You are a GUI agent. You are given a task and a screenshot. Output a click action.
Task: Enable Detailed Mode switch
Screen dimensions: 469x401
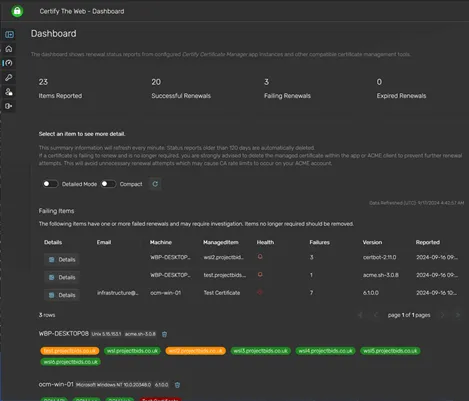pyautogui.click(x=50, y=184)
